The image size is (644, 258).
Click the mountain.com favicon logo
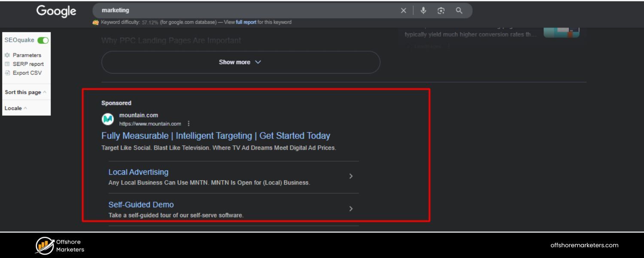107,119
